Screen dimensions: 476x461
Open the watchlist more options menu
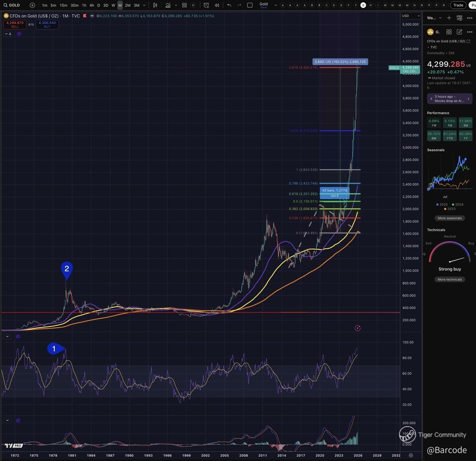click(469, 18)
